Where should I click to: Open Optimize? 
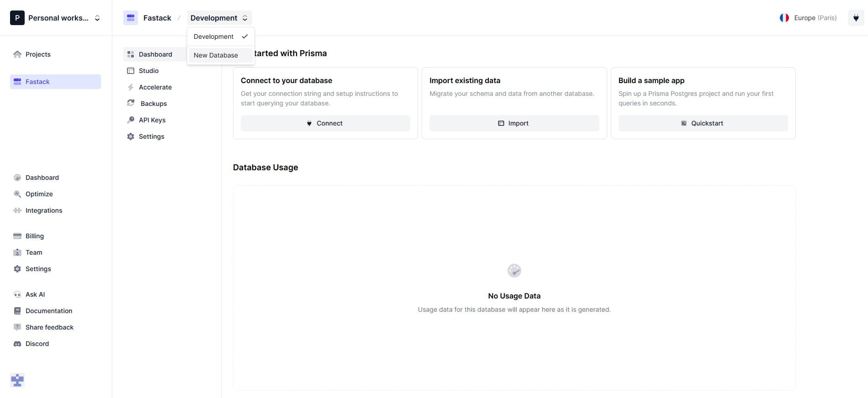tap(39, 194)
